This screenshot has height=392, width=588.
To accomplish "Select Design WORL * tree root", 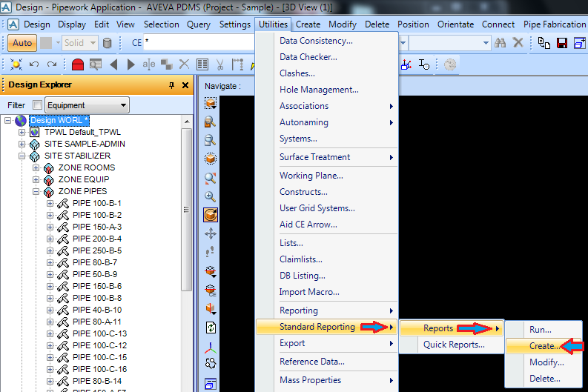I will click(59, 120).
